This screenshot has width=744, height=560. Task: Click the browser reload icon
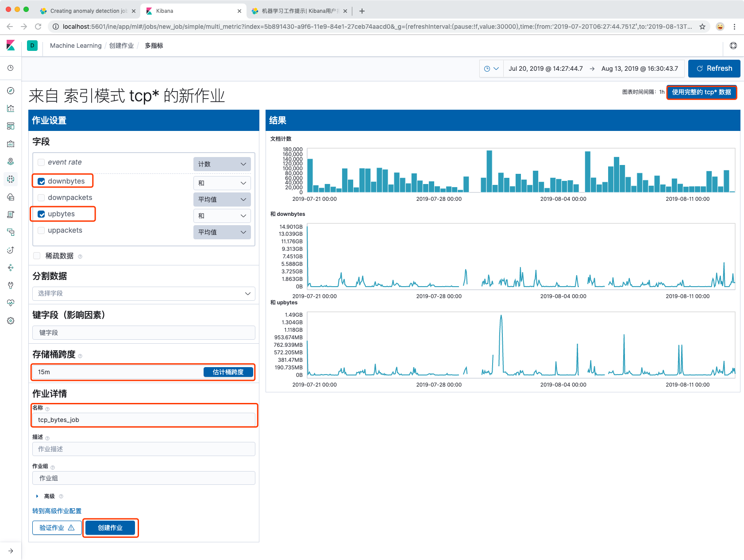coord(38,27)
